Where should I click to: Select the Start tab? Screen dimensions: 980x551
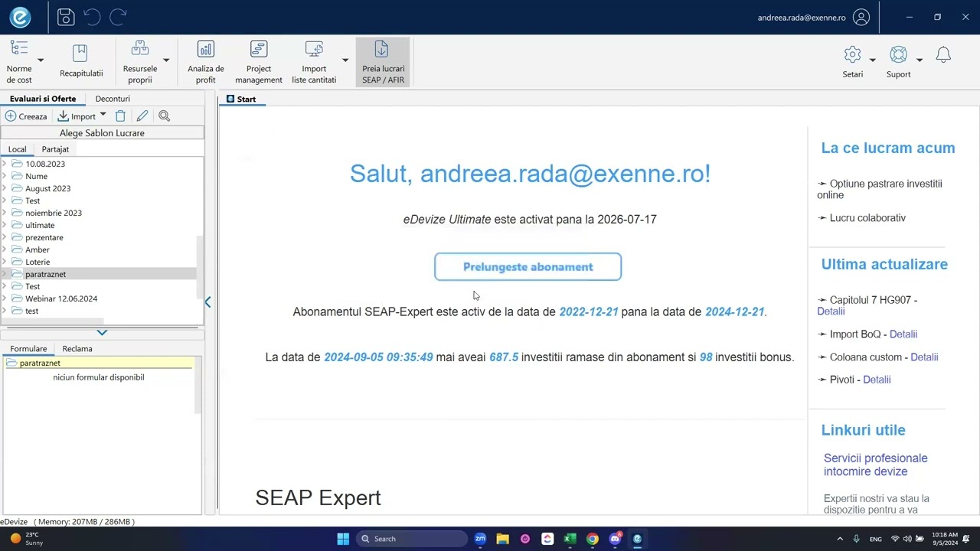tap(242, 99)
